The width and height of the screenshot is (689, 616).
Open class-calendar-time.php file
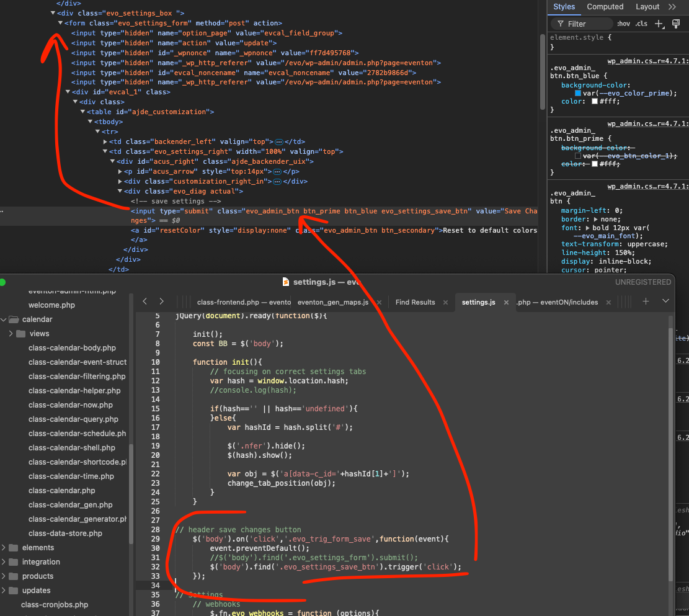(71, 476)
